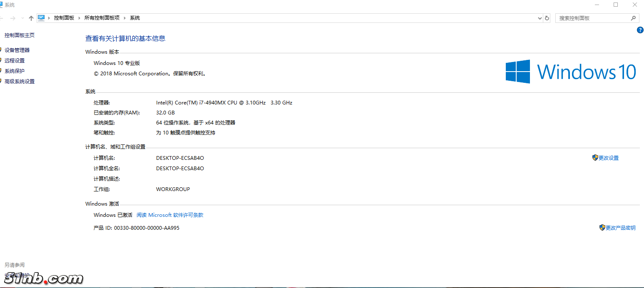Open 远程设置 from the left sidebar
The height and width of the screenshot is (288, 644).
pos(15,60)
